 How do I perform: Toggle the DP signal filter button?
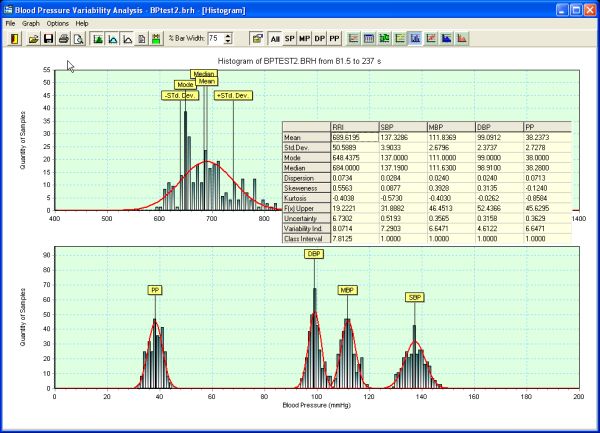[320, 39]
